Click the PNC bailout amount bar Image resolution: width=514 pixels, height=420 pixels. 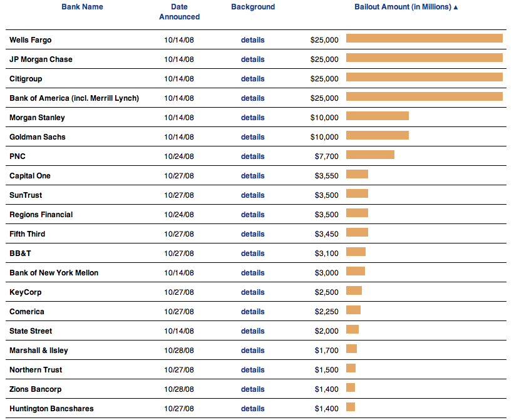point(370,155)
